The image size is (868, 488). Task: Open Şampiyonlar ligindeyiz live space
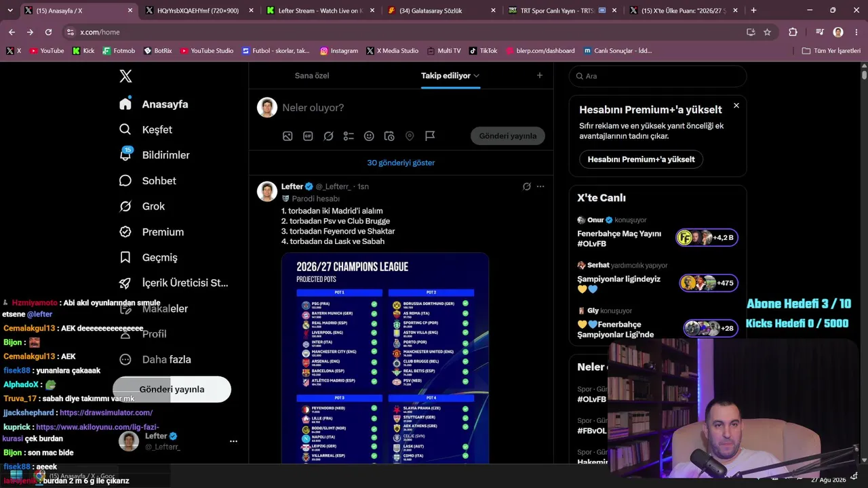click(x=657, y=278)
